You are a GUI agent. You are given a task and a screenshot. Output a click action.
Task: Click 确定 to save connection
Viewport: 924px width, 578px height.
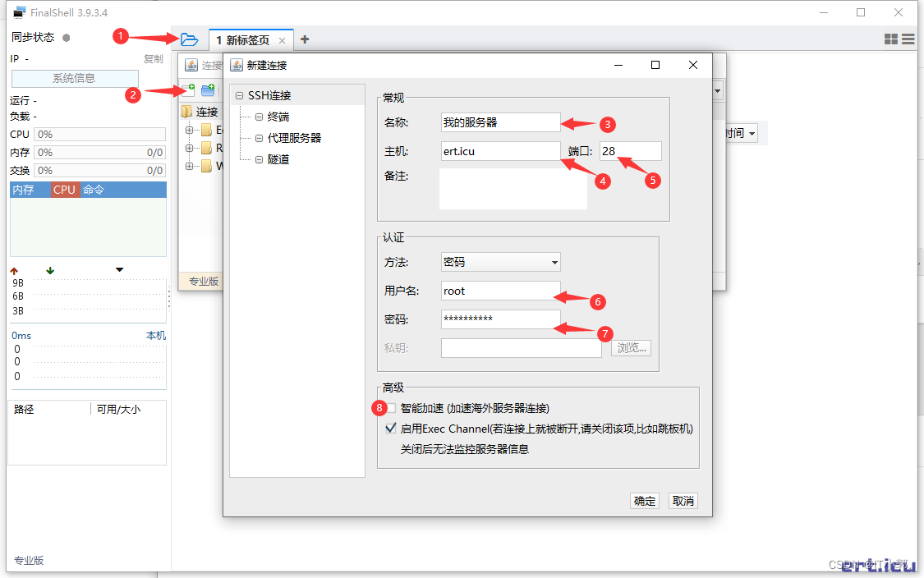645,501
